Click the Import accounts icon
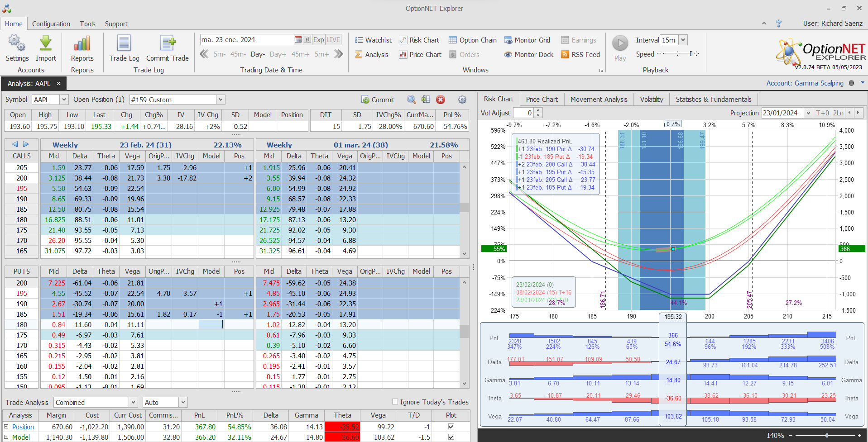The width and height of the screenshot is (868, 442). tap(46, 43)
